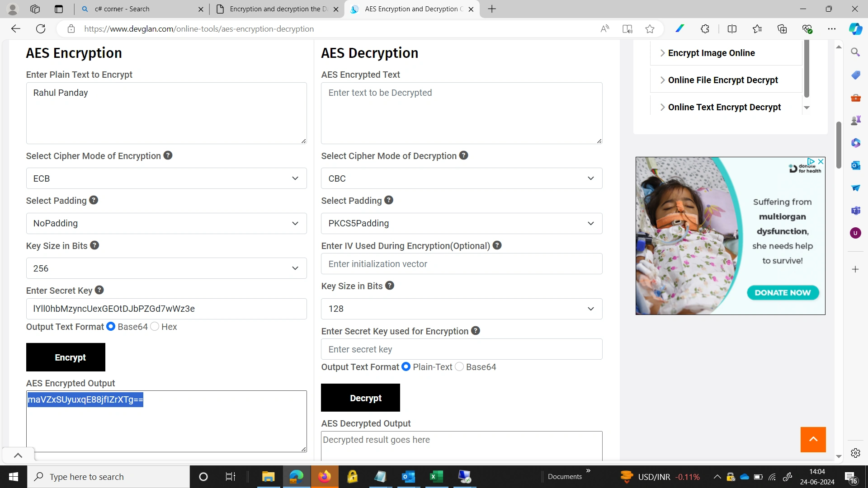
Task: Click the Enter initialization vector field
Action: coord(462,264)
